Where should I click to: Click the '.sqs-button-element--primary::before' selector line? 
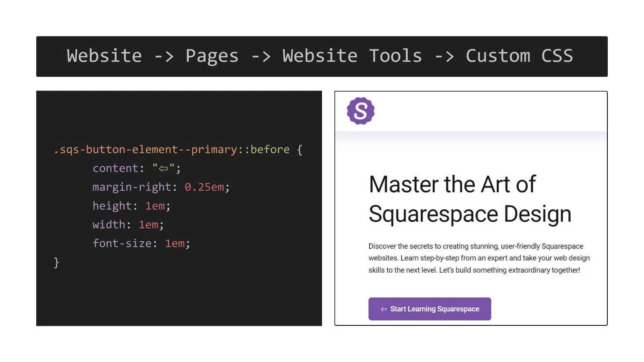click(x=178, y=150)
